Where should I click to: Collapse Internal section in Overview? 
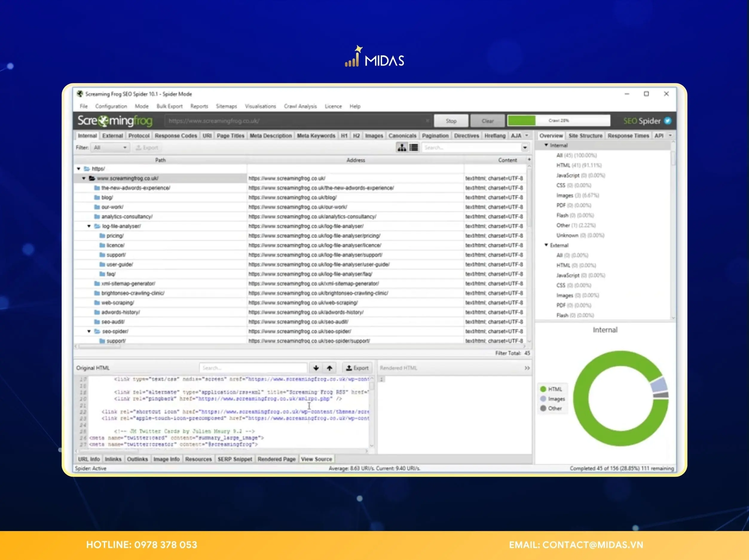coord(546,145)
